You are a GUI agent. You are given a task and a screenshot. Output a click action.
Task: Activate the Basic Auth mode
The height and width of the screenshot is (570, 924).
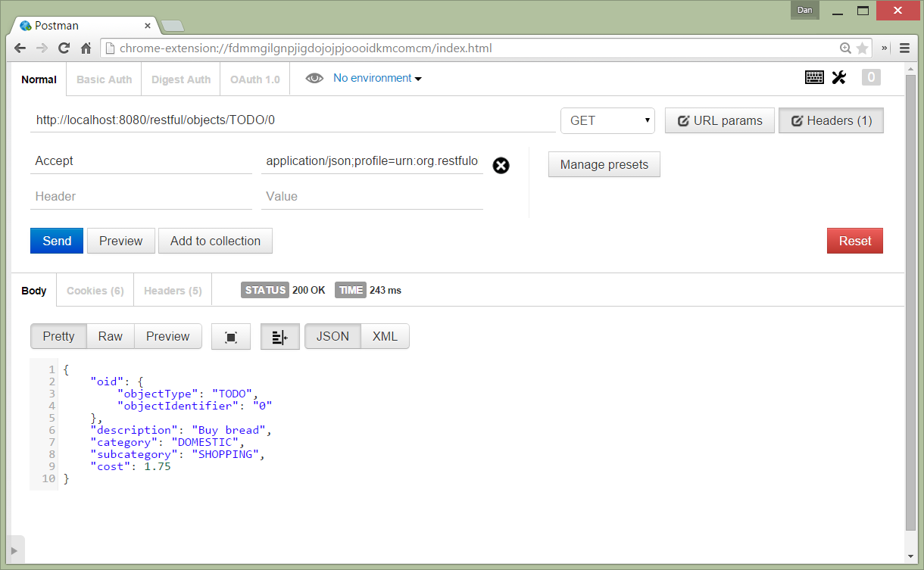point(103,79)
